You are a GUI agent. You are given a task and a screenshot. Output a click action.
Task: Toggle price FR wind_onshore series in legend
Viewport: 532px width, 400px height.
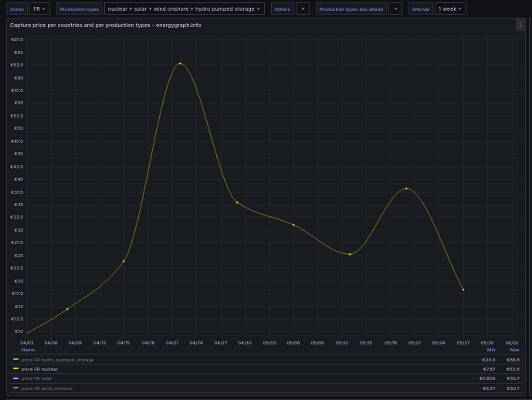point(47,388)
